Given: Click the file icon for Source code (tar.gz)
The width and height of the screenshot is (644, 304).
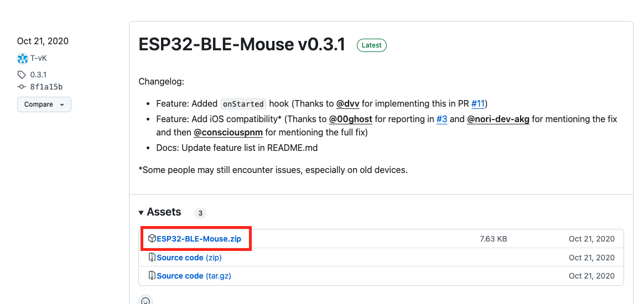Looking at the screenshot, I should [x=152, y=276].
